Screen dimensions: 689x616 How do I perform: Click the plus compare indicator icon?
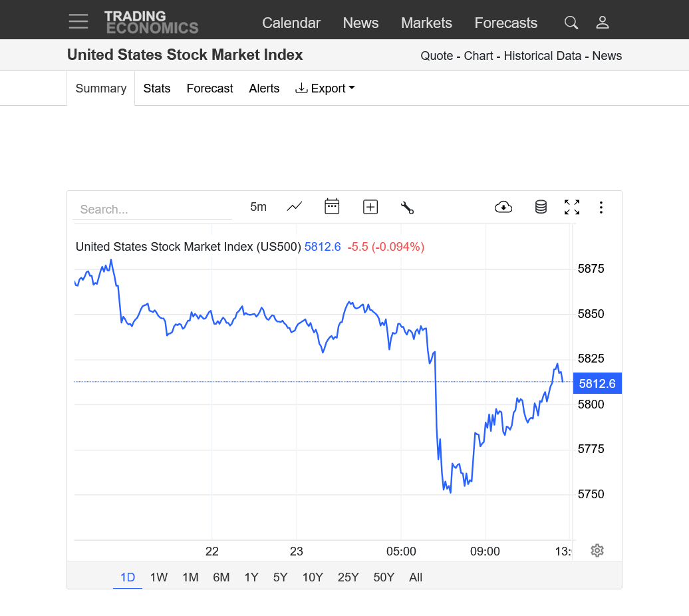[370, 207]
